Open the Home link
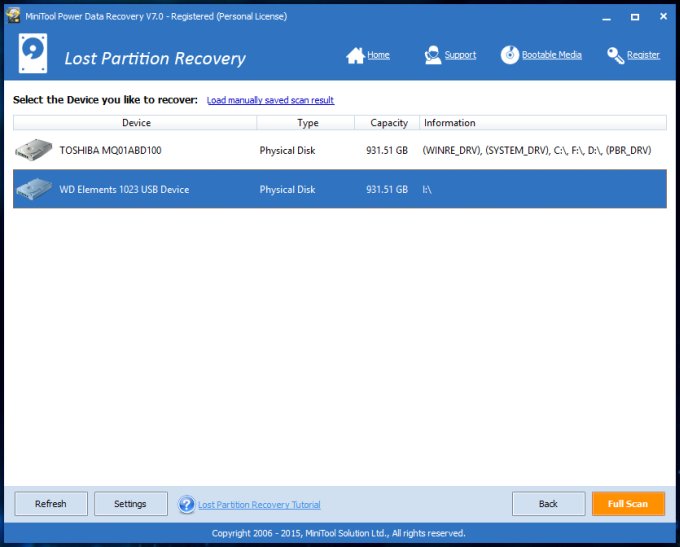The width and height of the screenshot is (680, 547). [x=378, y=55]
